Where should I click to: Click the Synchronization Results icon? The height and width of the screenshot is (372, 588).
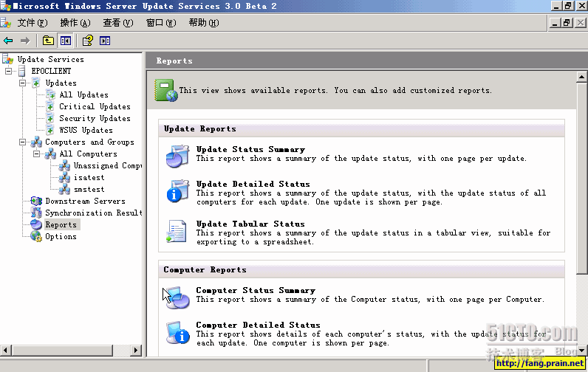pos(36,213)
